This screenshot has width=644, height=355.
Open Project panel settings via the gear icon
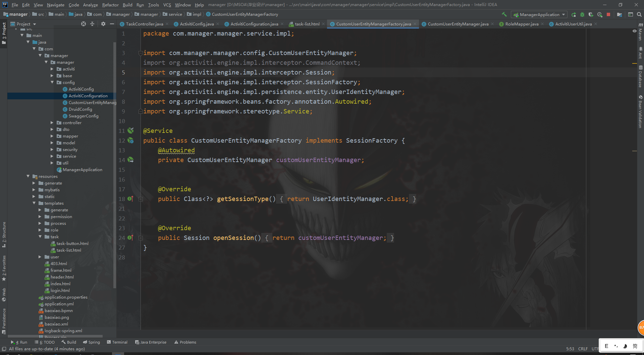point(103,24)
